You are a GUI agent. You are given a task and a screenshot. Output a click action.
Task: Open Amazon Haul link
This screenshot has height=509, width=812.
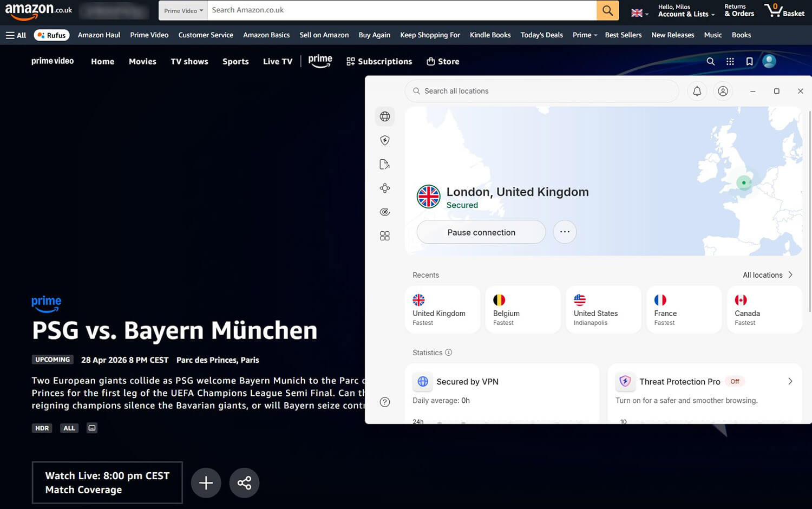click(x=99, y=35)
